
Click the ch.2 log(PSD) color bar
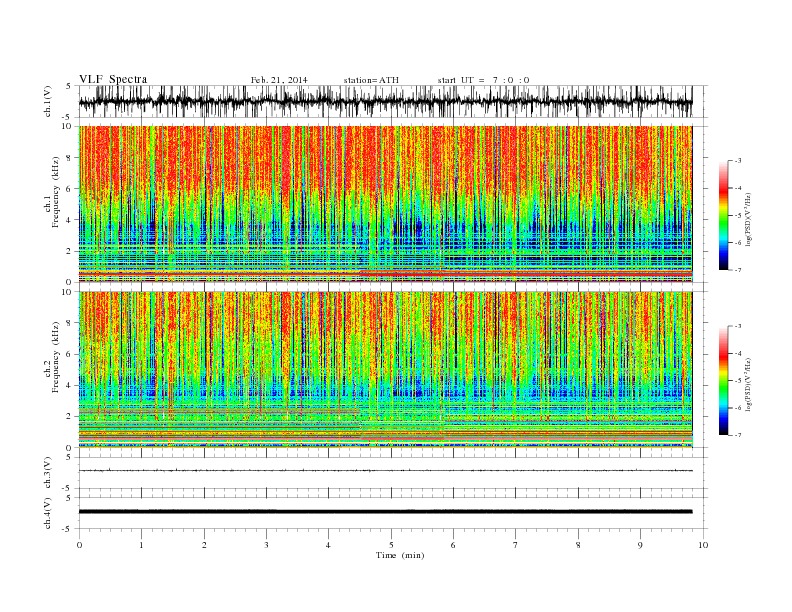tap(723, 380)
